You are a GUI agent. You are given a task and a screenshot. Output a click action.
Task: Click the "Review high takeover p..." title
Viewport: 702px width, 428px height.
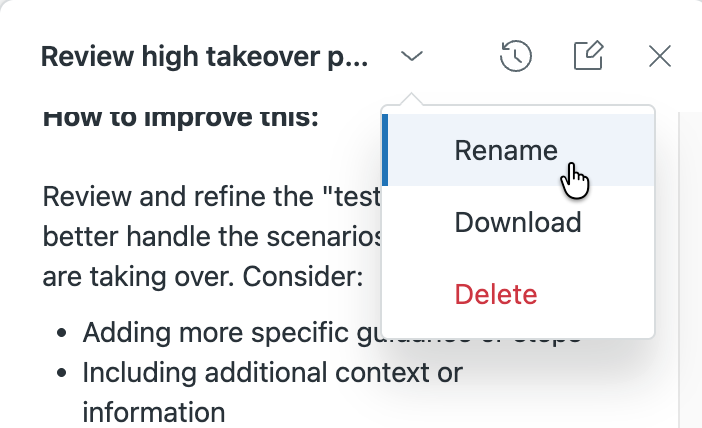pos(206,57)
